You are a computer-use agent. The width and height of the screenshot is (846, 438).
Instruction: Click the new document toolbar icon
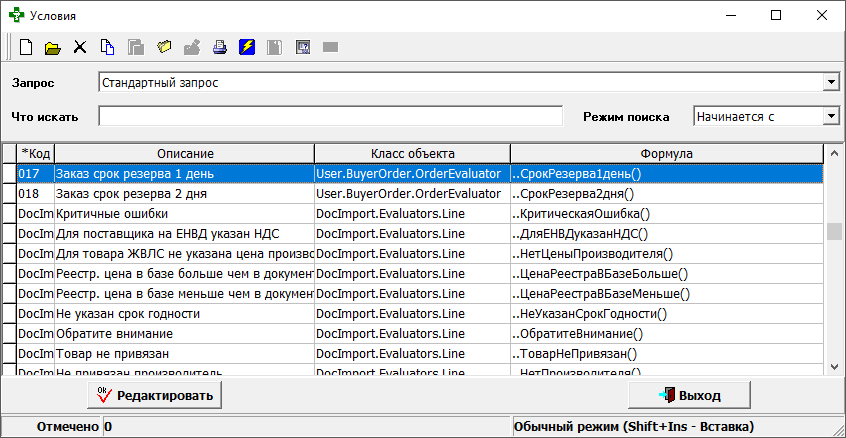(27, 47)
